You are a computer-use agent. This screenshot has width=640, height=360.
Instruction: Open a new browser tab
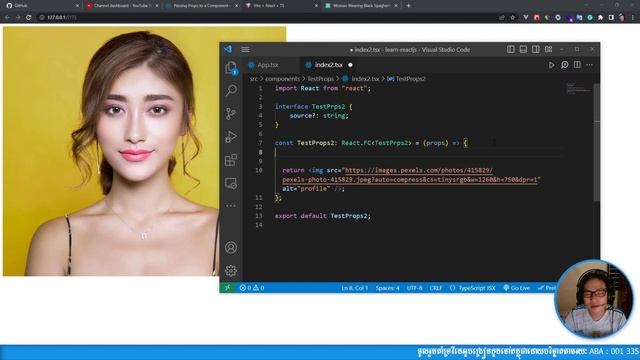click(408, 6)
